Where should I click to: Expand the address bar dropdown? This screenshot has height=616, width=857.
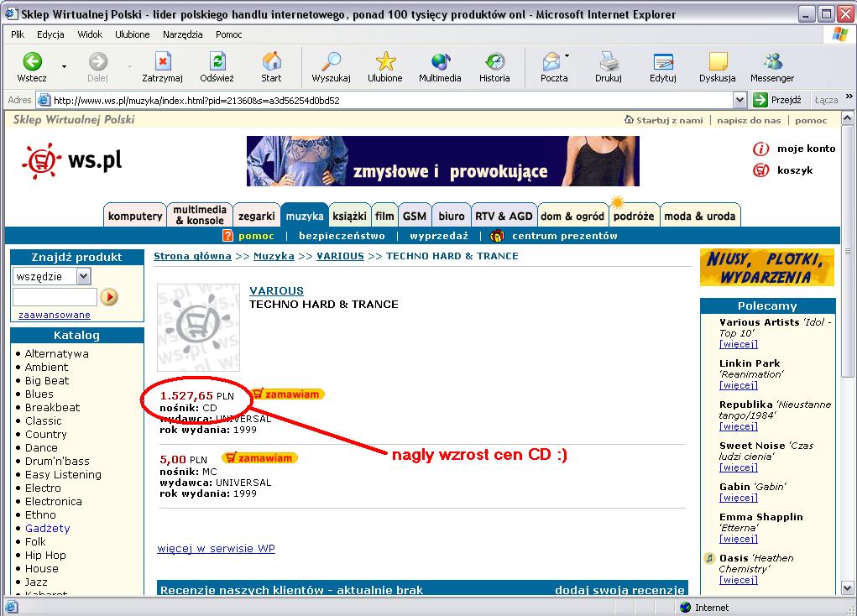(x=739, y=100)
